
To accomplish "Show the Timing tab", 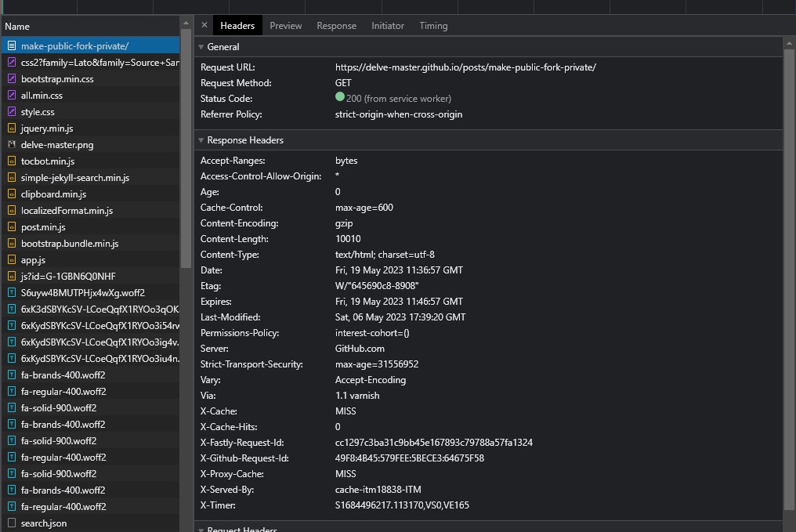I will [433, 25].
